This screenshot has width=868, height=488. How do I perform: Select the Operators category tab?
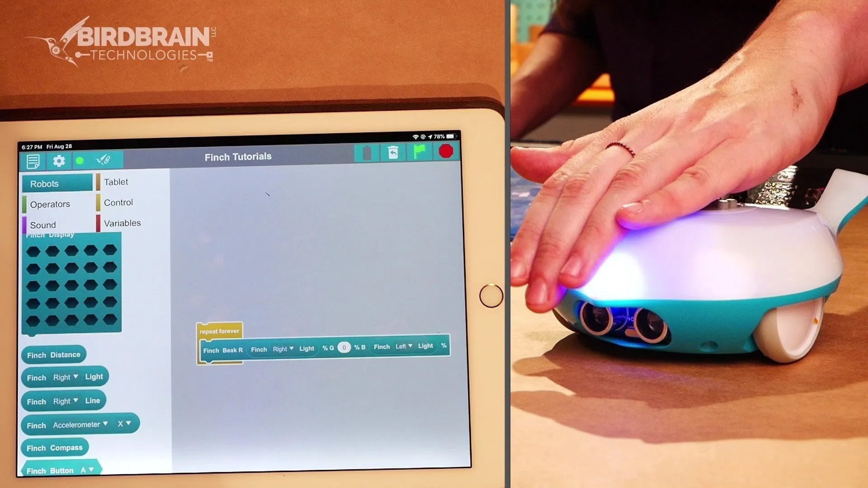[x=50, y=204]
